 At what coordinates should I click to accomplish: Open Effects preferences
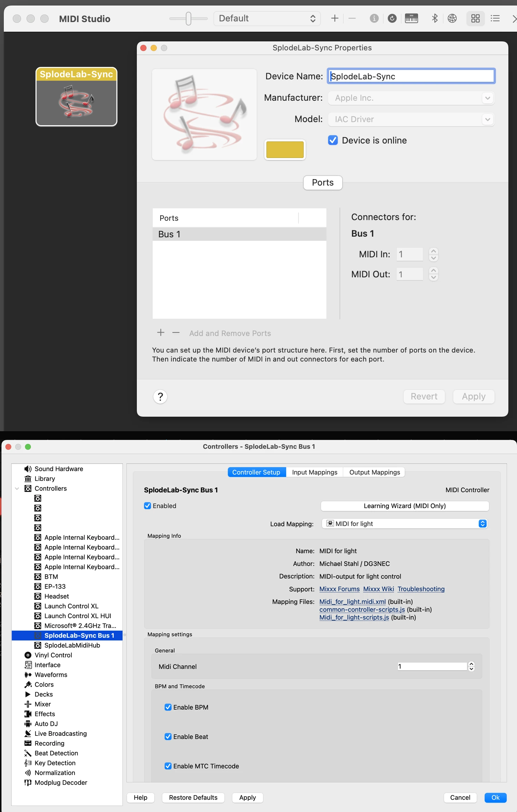(x=44, y=714)
